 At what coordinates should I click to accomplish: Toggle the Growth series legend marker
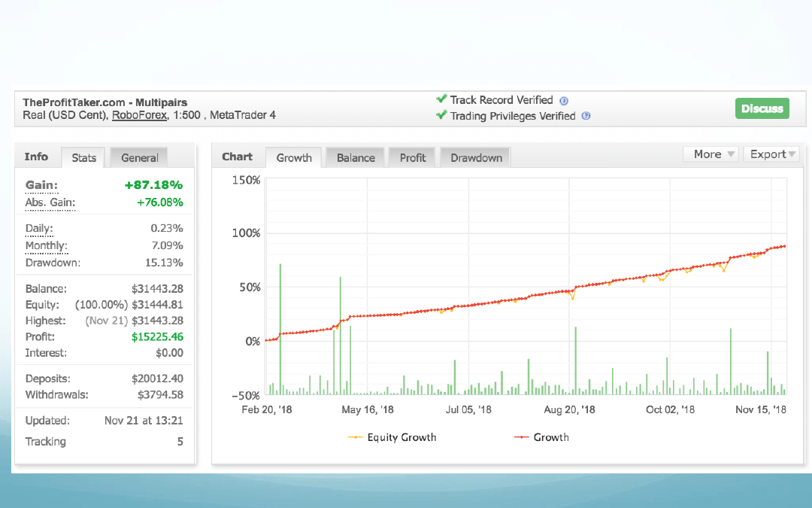[521, 437]
